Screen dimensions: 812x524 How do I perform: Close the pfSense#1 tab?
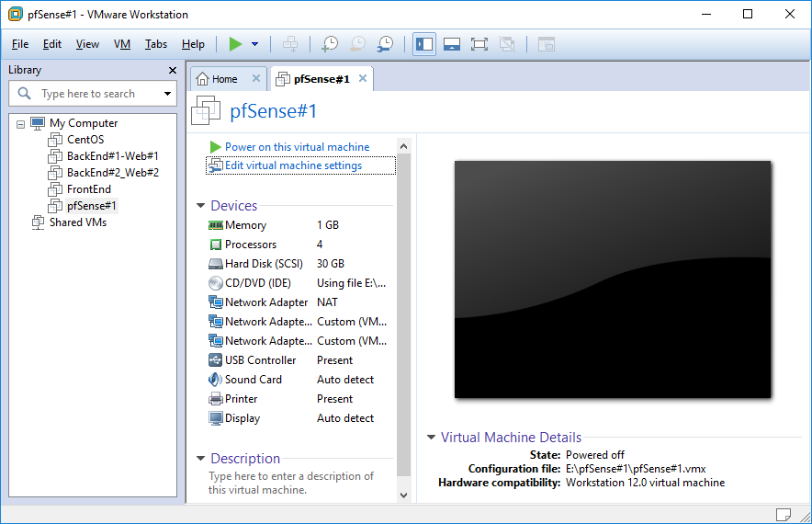363,78
